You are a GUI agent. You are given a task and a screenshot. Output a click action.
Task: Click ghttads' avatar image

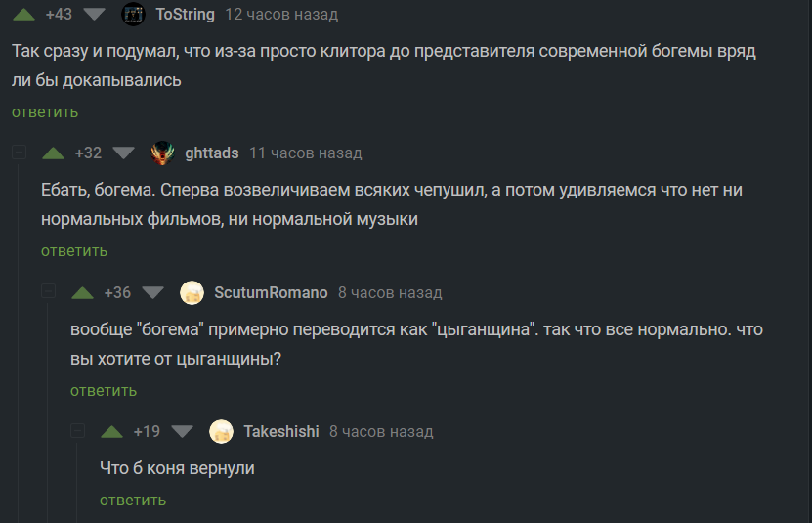pos(163,153)
